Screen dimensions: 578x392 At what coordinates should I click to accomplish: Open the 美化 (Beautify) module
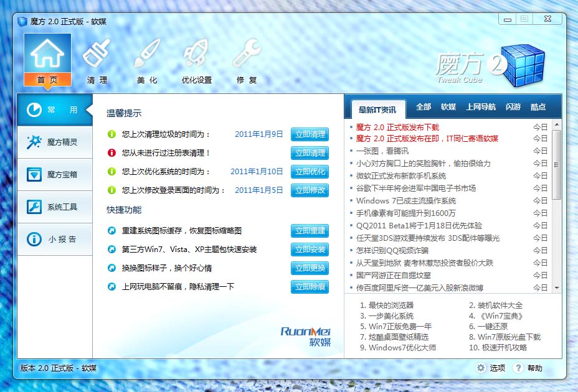click(x=146, y=59)
